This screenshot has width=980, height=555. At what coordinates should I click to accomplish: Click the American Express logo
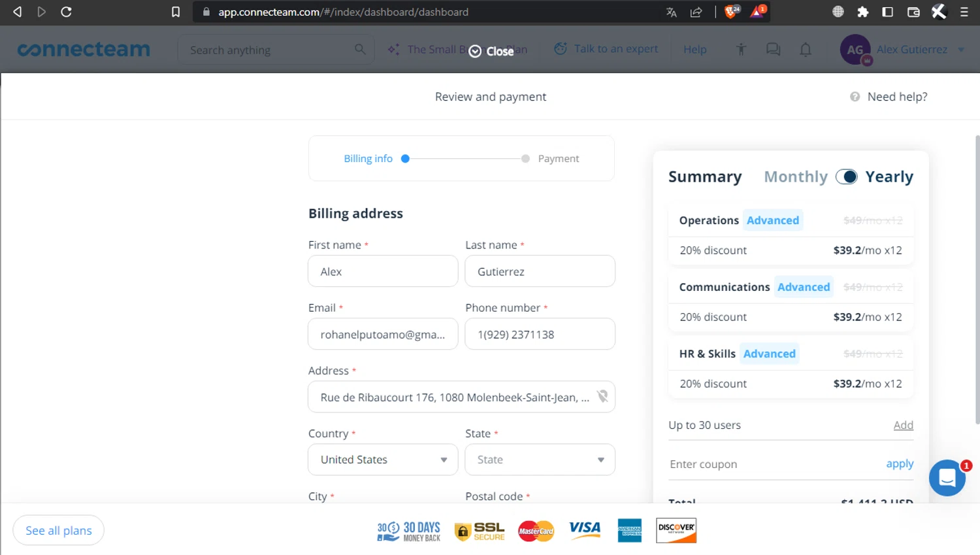pos(630,530)
